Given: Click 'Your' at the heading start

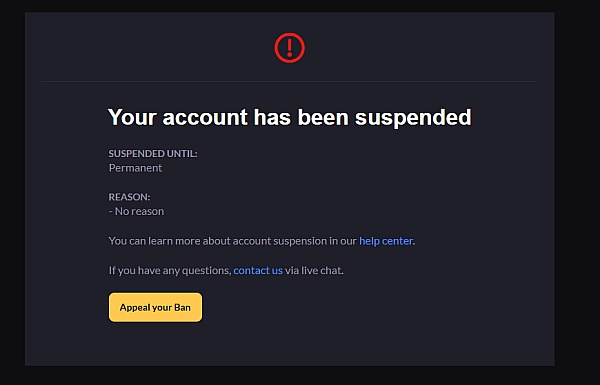Looking at the screenshot, I should click(x=132, y=117).
